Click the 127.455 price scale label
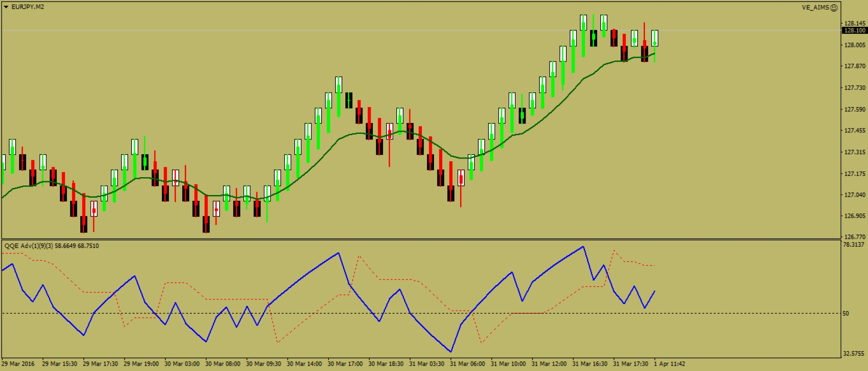 (855, 130)
